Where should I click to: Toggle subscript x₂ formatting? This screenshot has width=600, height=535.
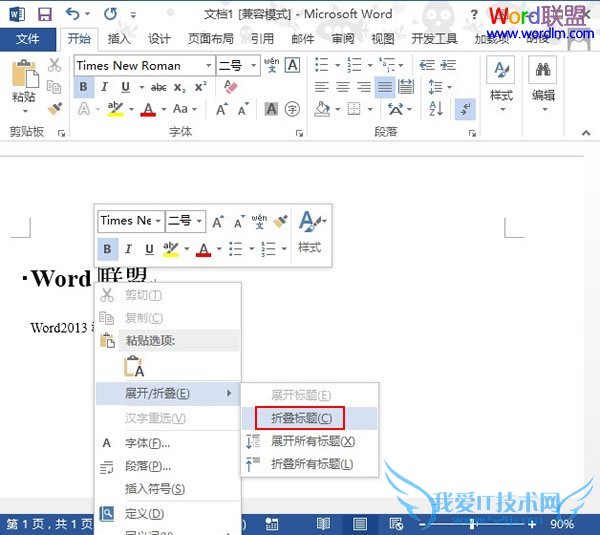pos(179,87)
